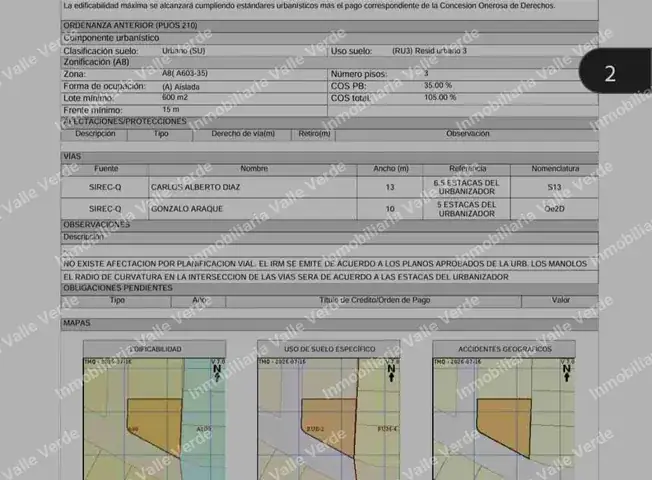This screenshot has width=652, height=480.
Task: Select the text 'GONZALO ARAQUE'
Action: [x=187, y=209]
